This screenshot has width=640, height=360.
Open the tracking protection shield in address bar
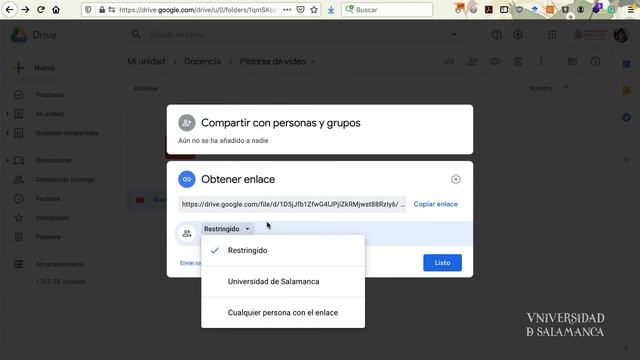point(88,9)
